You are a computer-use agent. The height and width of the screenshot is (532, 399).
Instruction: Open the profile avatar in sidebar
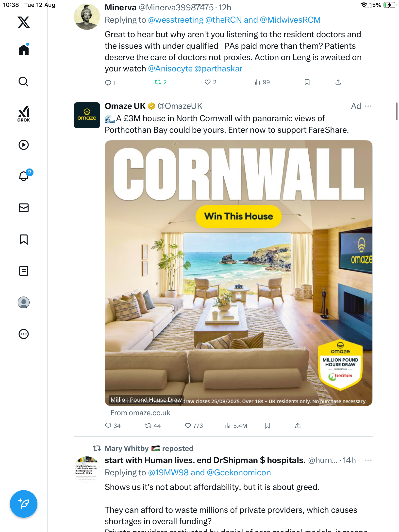pos(24,302)
